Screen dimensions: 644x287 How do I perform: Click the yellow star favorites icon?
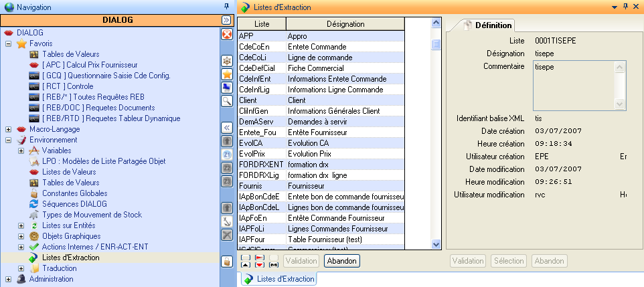[227, 74]
